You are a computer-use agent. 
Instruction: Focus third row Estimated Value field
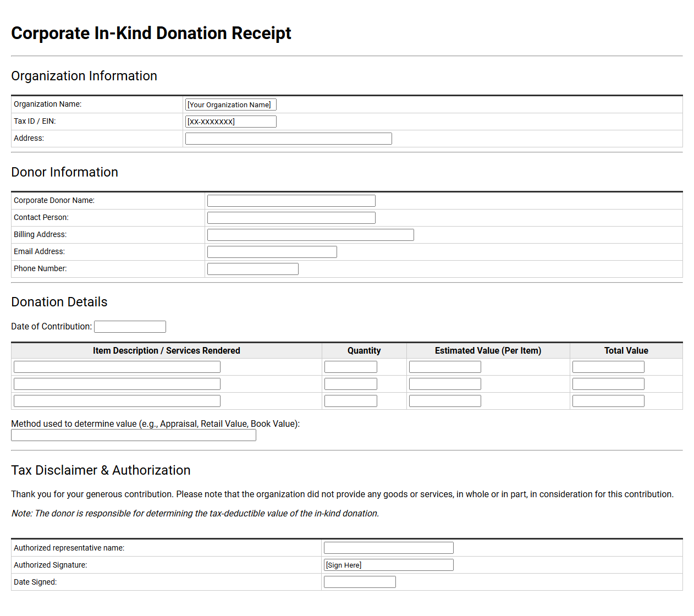445,401
